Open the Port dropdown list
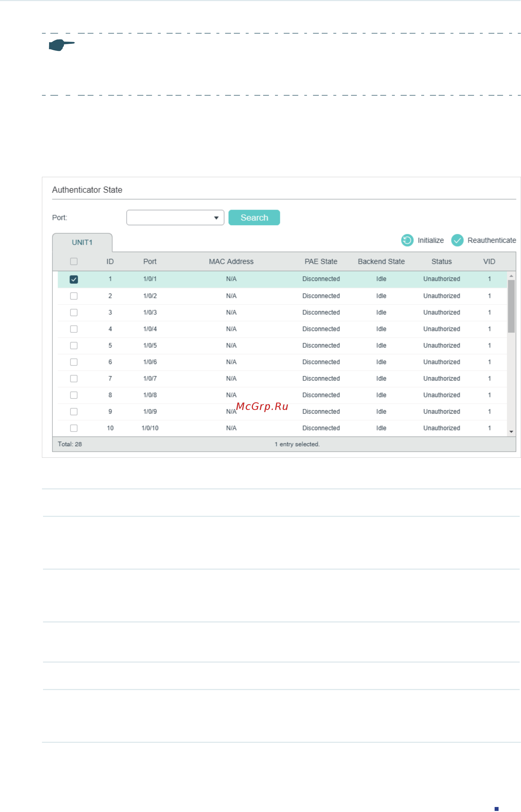The image size is (521, 812). 175,218
